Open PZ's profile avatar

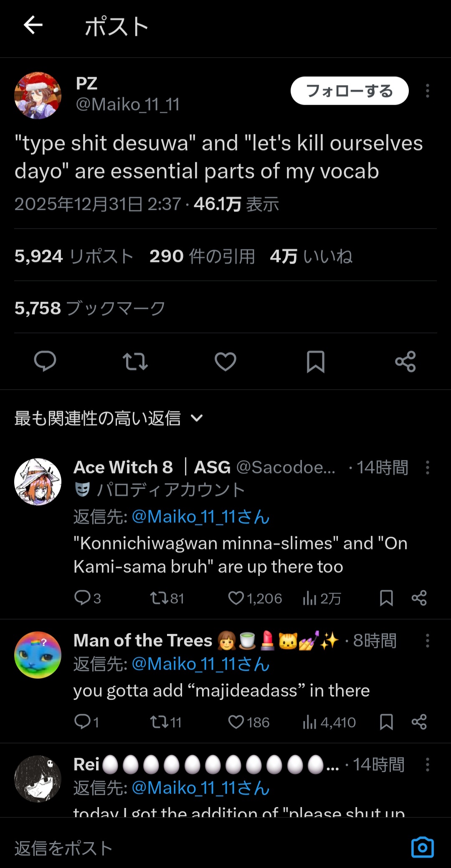(38, 96)
